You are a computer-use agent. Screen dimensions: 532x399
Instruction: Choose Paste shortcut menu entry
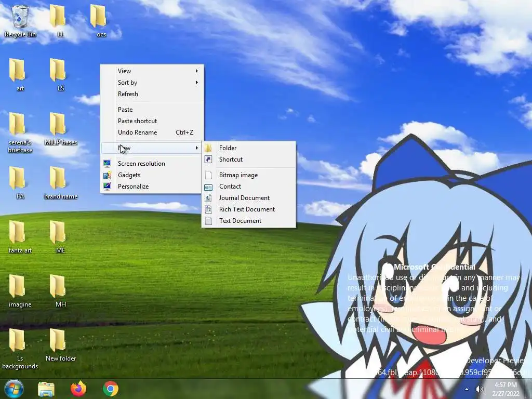coord(152,121)
